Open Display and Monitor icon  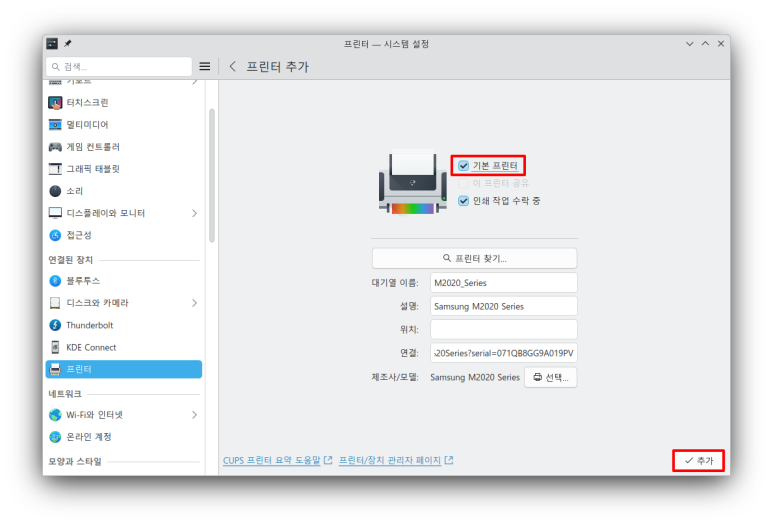[x=55, y=213]
